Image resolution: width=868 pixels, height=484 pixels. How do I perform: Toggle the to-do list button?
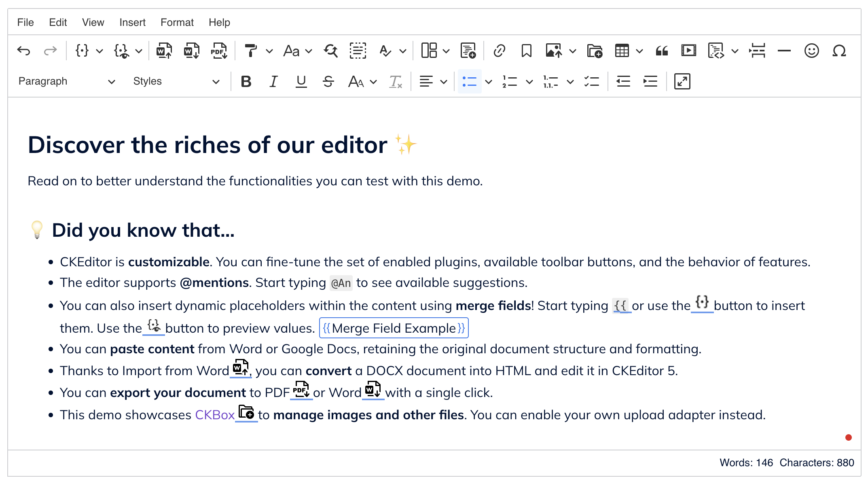coord(592,82)
